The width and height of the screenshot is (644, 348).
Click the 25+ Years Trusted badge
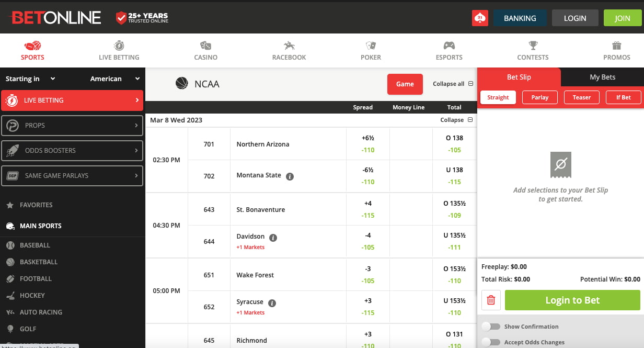[x=142, y=18]
